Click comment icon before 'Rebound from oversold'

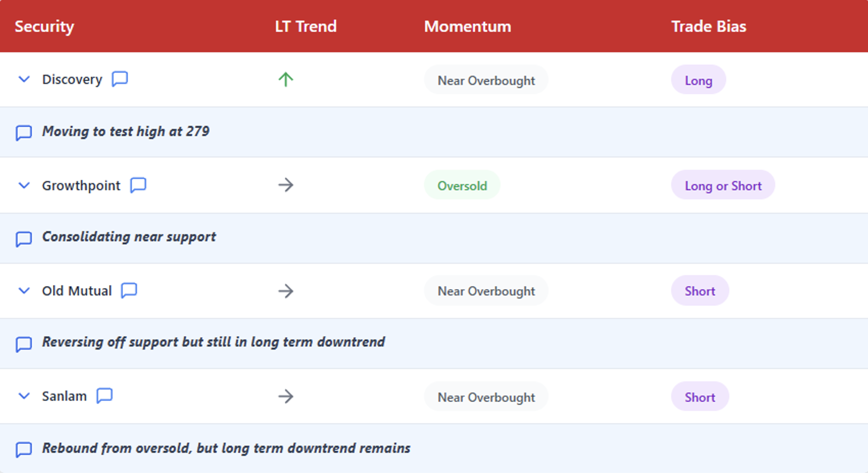tap(24, 449)
